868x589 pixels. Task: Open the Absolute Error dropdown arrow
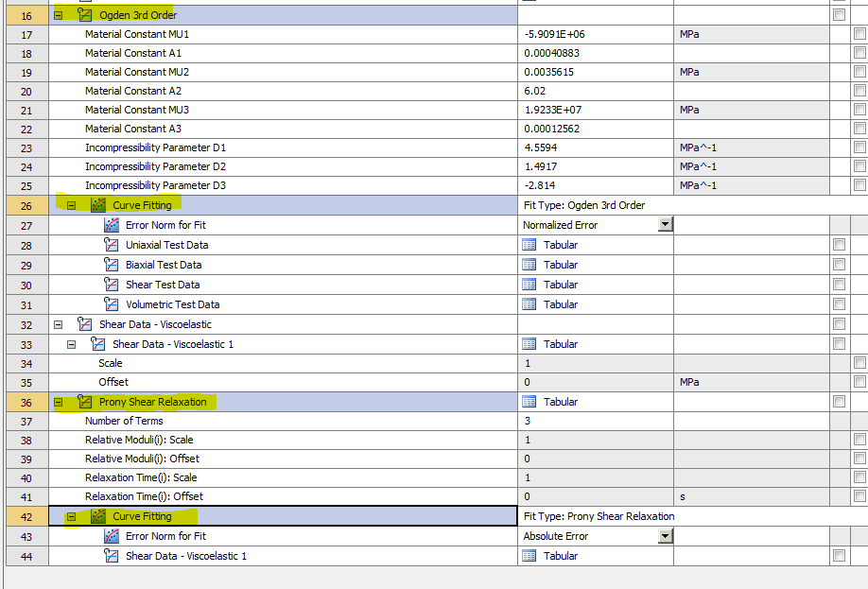(x=665, y=536)
